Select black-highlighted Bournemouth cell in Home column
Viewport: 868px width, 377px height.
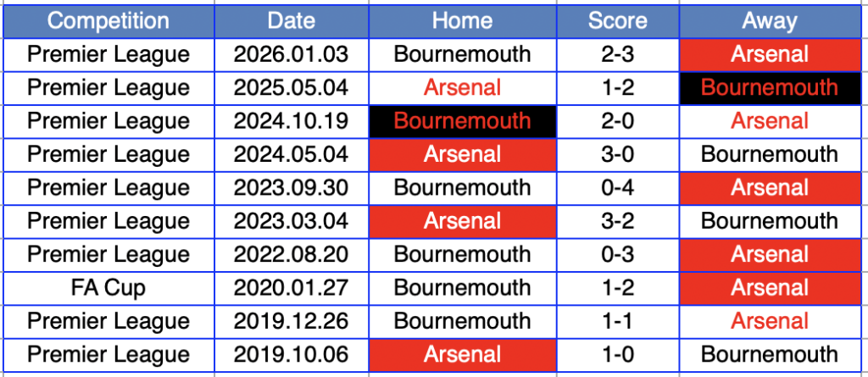[x=462, y=121]
